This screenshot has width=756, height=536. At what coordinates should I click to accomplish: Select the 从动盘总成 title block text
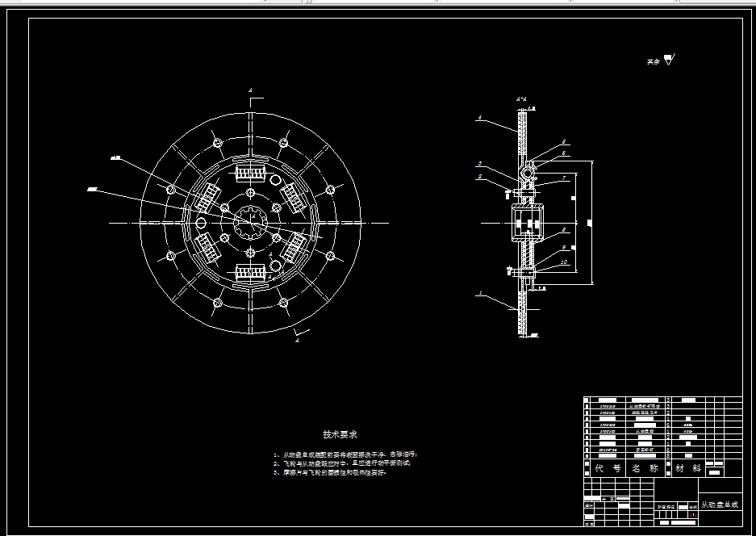click(x=720, y=505)
